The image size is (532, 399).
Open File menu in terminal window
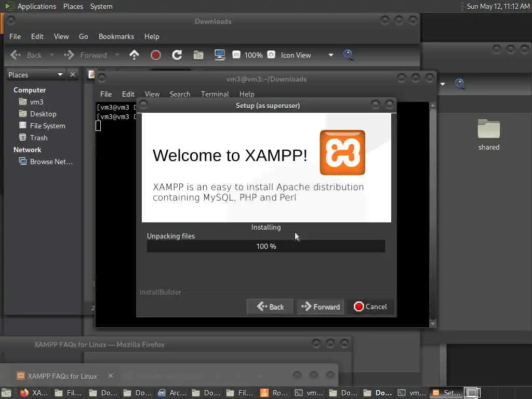click(x=106, y=94)
